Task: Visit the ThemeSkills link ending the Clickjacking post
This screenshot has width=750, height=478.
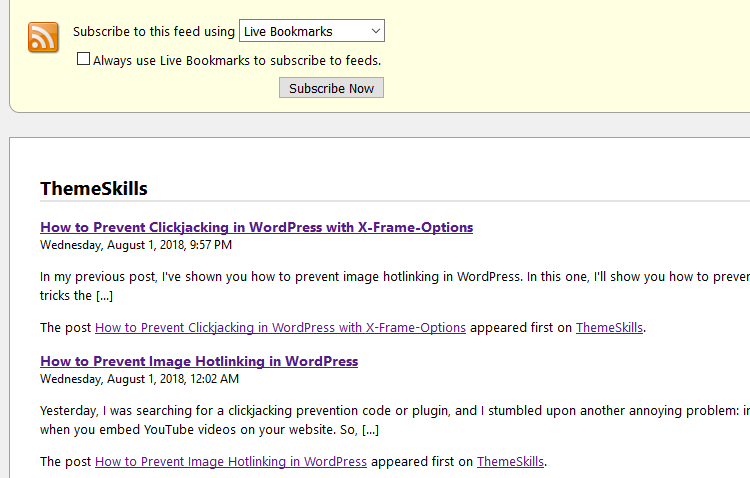Action: click(609, 328)
